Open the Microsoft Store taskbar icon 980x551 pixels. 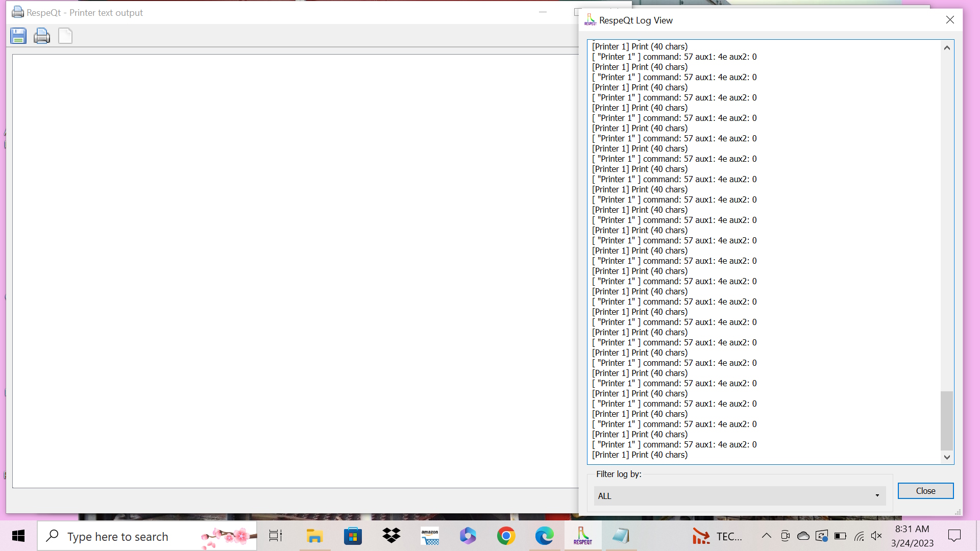(x=353, y=536)
